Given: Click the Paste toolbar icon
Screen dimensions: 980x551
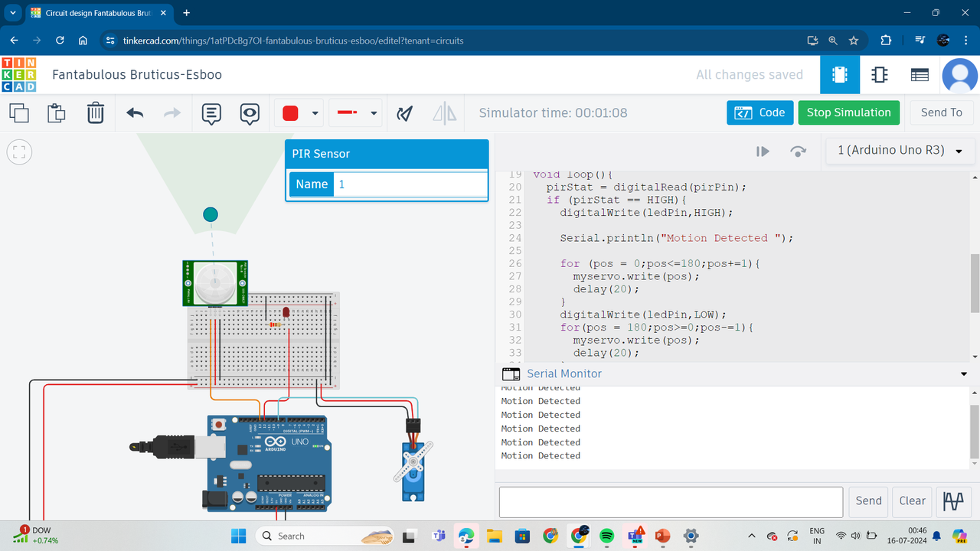Looking at the screenshot, I should pyautogui.click(x=56, y=113).
